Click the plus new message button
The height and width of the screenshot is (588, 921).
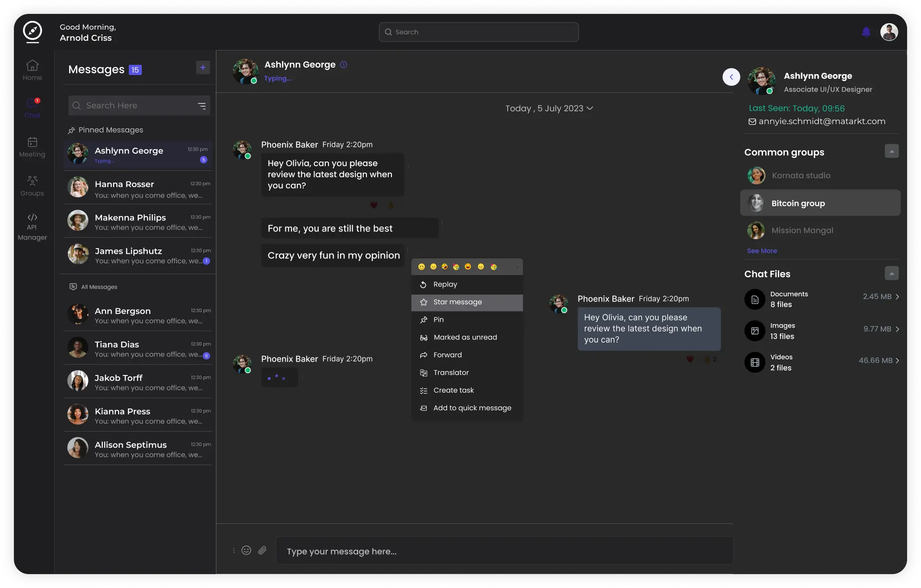[203, 68]
